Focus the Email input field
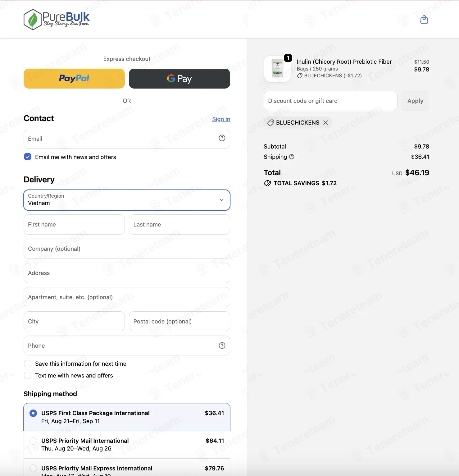459x476 pixels. (127, 139)
